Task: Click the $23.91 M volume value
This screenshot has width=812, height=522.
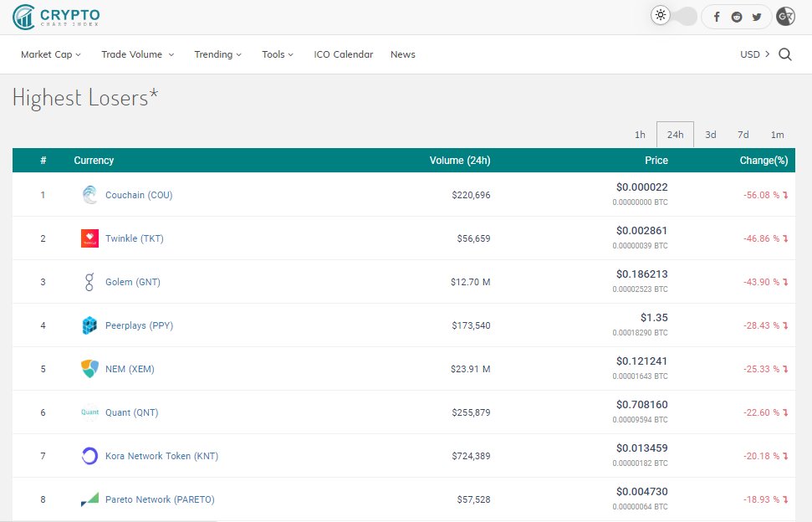Action: click(x=470, y=369)
